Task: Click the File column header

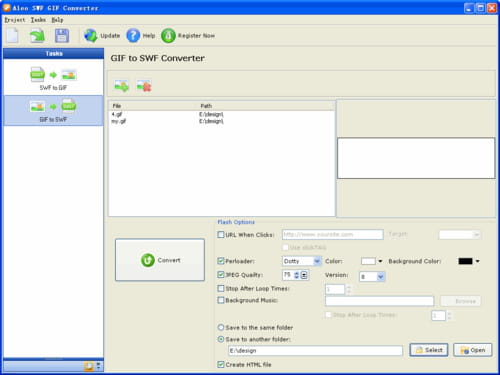Action: tap(153, 106)
